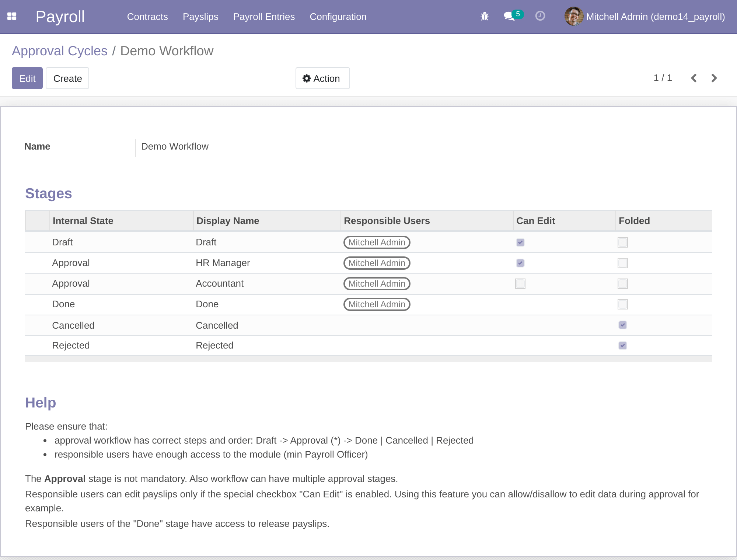This screenshot has height=560, width=737.
Task: Go to previous record with left arrow
Action: [x=694, y=78]
